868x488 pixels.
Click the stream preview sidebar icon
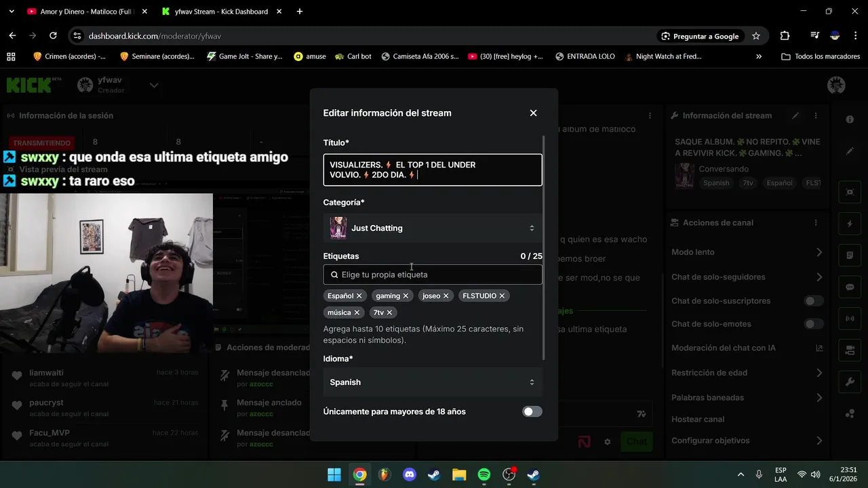tap(850, 192)
